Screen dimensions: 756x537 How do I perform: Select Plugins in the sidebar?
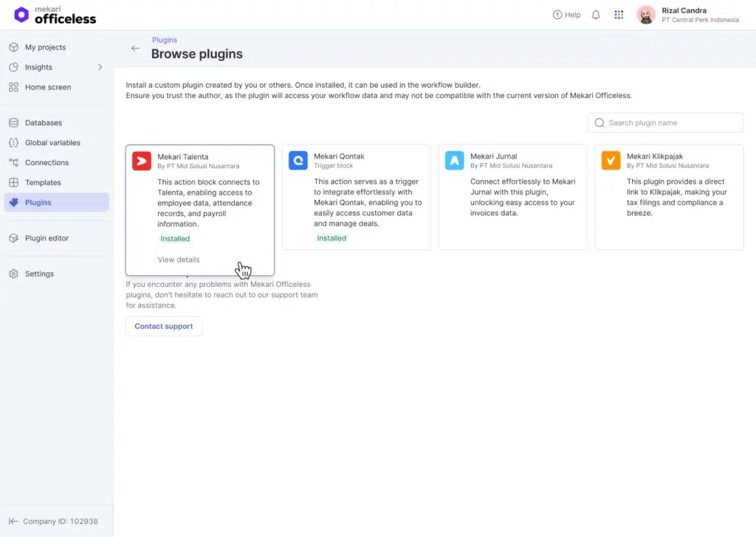[56, 202]
